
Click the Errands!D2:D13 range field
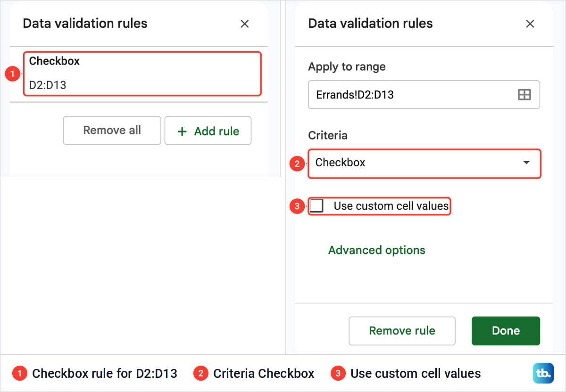424,95
